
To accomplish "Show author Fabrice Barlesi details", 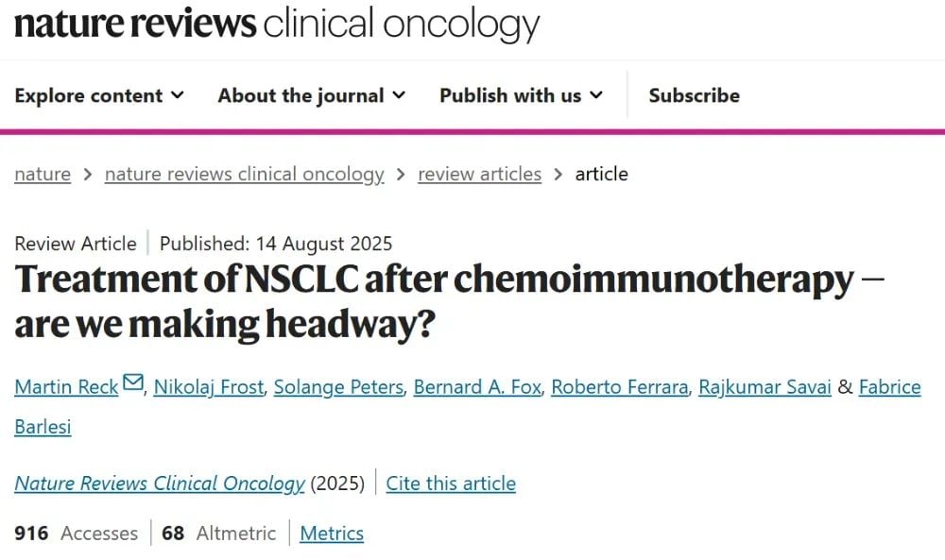I will [890, 387].
